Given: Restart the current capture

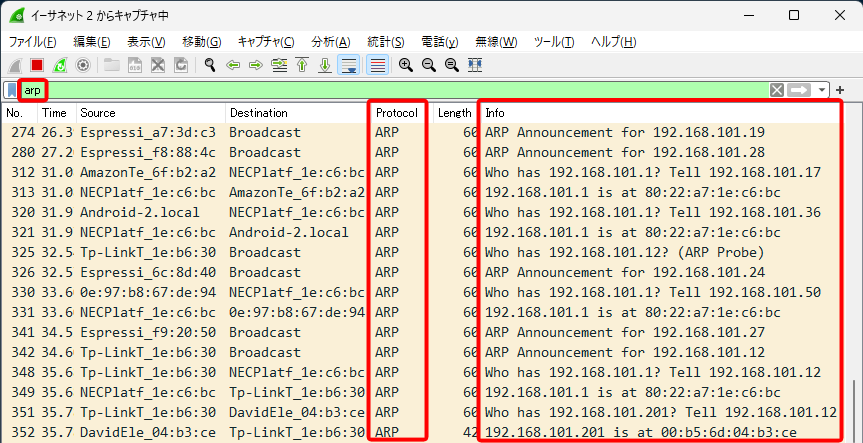Looking at the screenshot, I should (59, 65).
